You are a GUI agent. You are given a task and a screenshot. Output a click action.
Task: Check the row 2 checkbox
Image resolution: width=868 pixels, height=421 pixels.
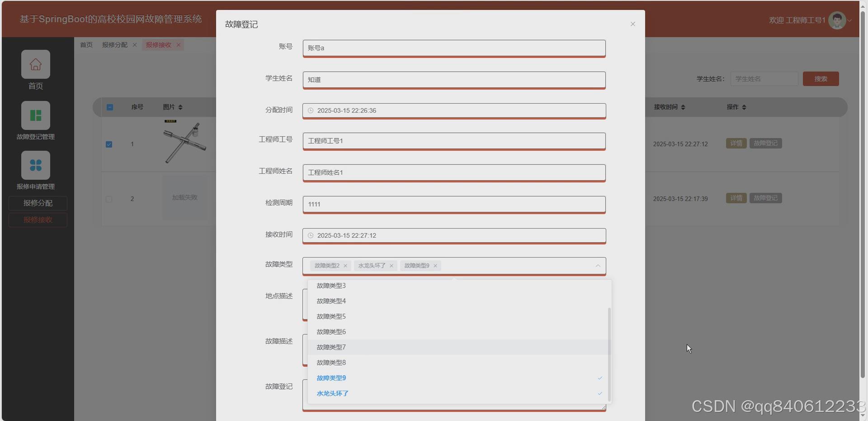pyautogui.click(x=109, y=199)
